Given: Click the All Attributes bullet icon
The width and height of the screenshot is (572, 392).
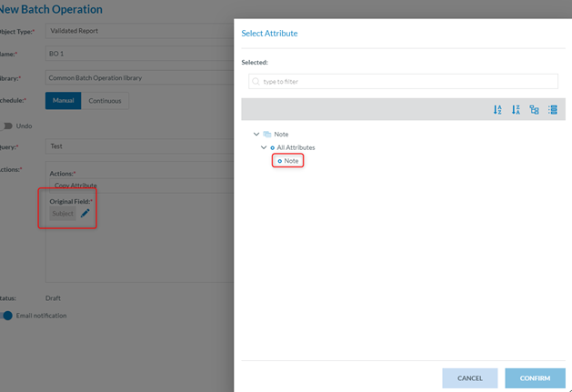Looking at the screenshot, I should click(272, 147).
